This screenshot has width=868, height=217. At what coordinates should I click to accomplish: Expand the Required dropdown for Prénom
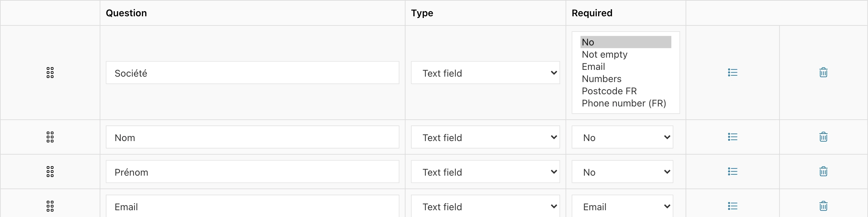622,172
